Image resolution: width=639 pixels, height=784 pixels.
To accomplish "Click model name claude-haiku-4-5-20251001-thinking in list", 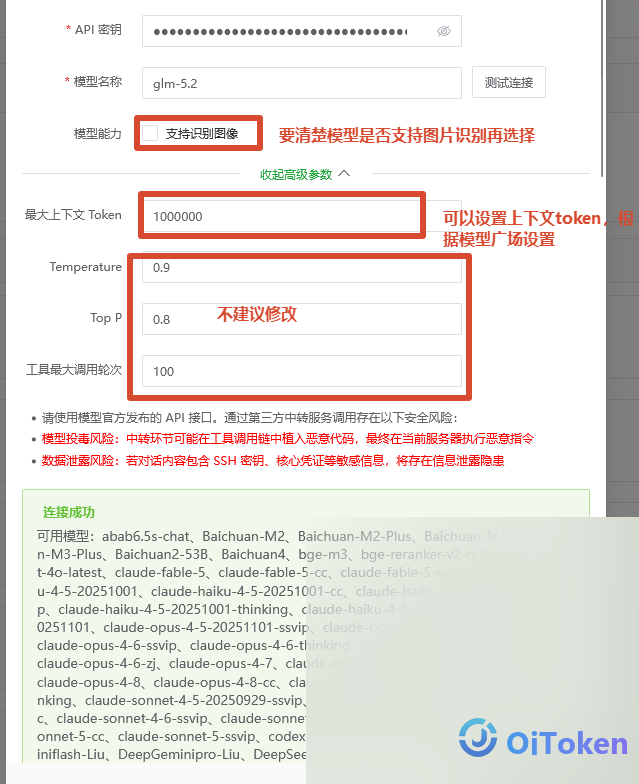I will [x=173, y=610].
